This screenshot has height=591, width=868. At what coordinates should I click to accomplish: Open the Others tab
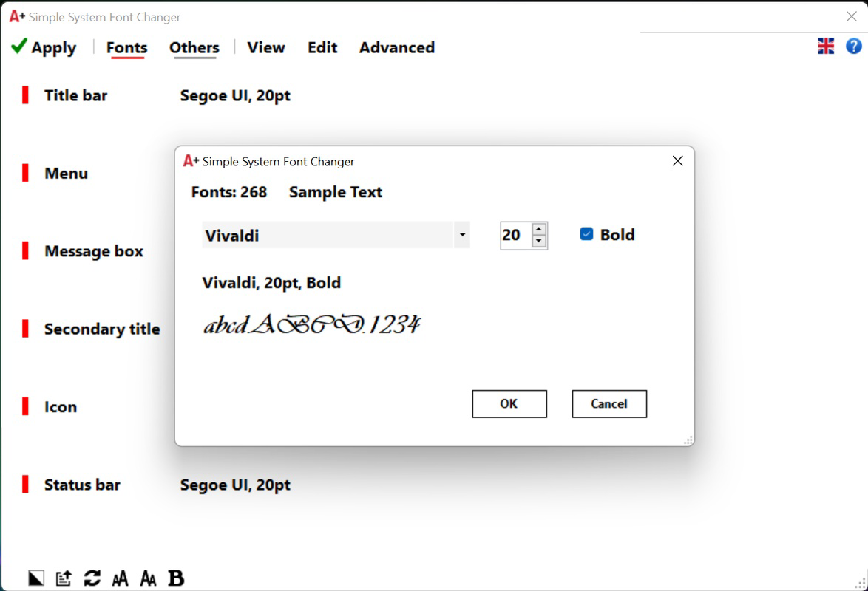tap(194, 47)
